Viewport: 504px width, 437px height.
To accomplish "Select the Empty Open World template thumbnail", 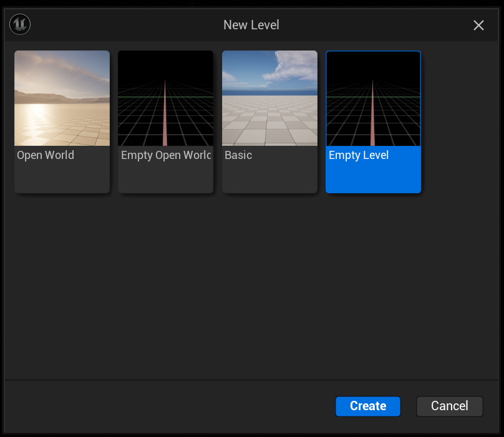I will 165,122.
